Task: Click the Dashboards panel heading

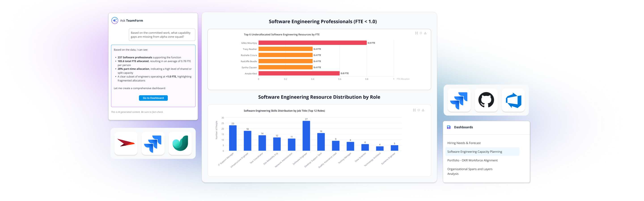Action: coord(463,127)
